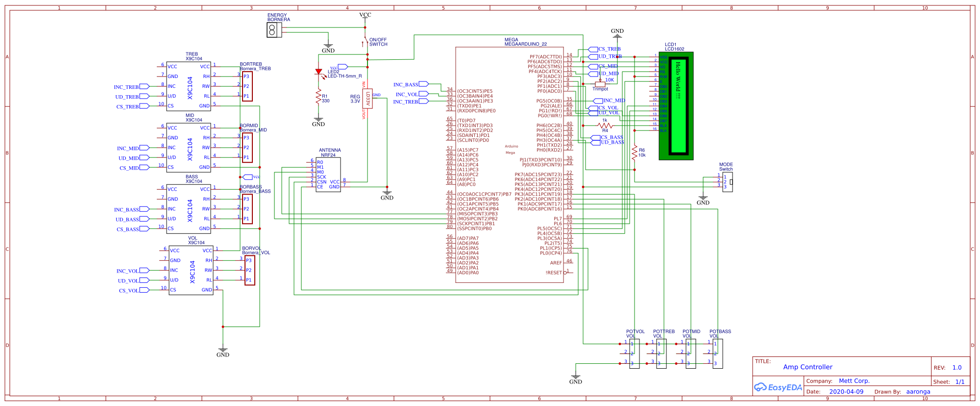Select the 'Hello World !!!' LCD text
Image resolution: width=980 pixels, height=406 pixels.
click(678, 80)
